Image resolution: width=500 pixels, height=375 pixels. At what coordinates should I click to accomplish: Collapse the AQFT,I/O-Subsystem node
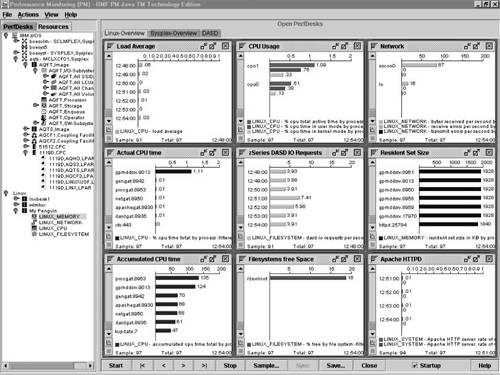[35, 71]
